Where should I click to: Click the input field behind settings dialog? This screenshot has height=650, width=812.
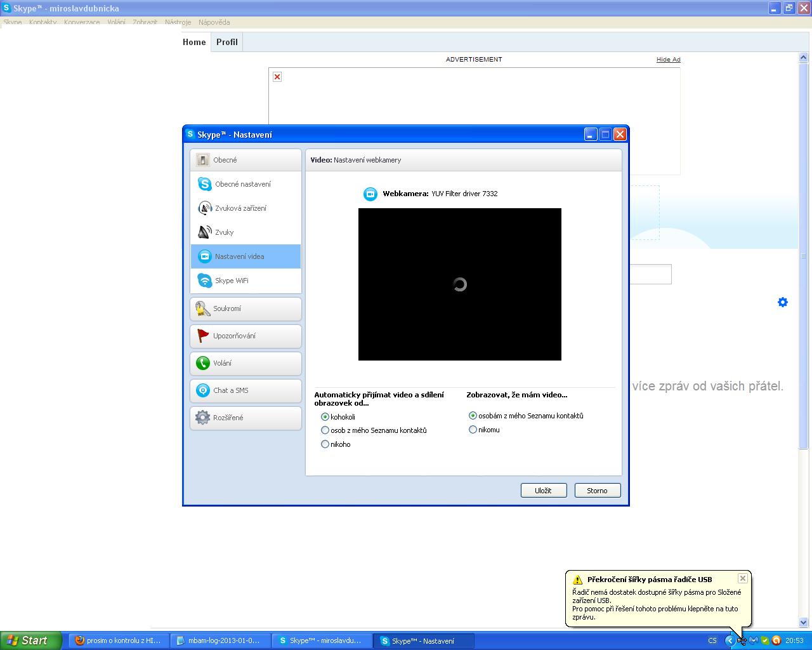650,274
